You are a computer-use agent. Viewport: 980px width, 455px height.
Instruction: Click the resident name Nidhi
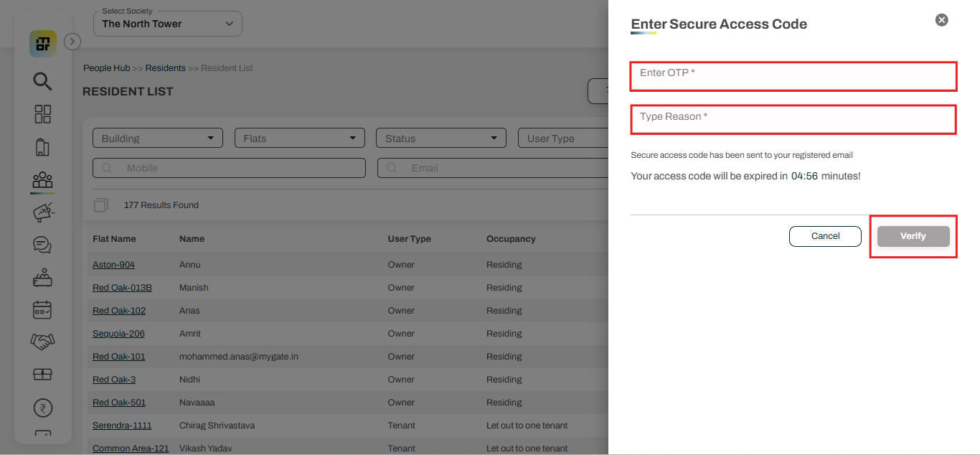tap(189, 380)
